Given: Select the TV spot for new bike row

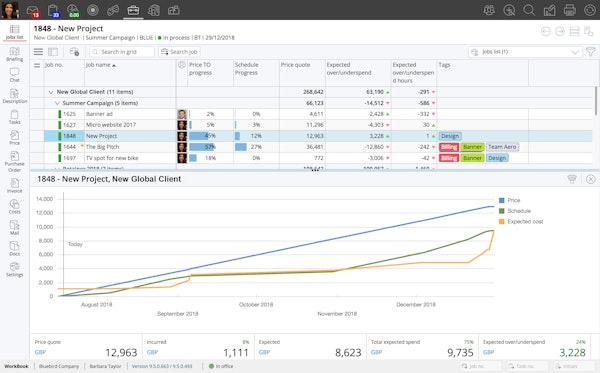Looking at the screenshot, I should (x=312, y=158).
